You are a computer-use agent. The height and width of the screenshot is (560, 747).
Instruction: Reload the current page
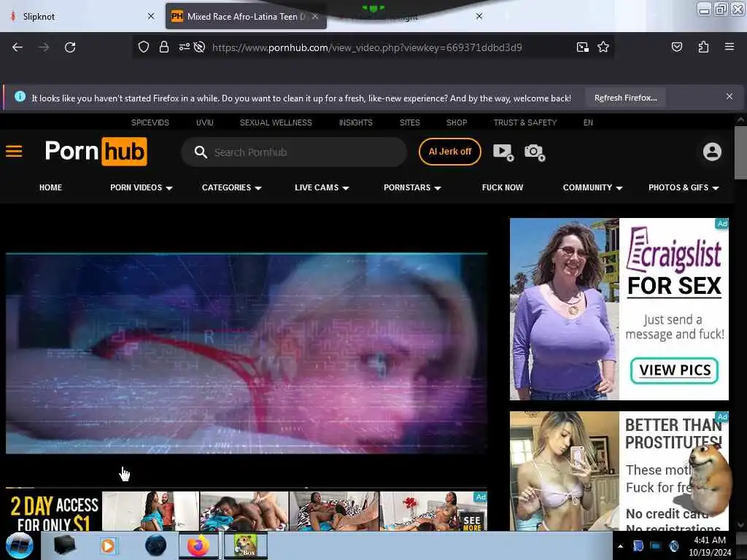click(x=70, y=47)
